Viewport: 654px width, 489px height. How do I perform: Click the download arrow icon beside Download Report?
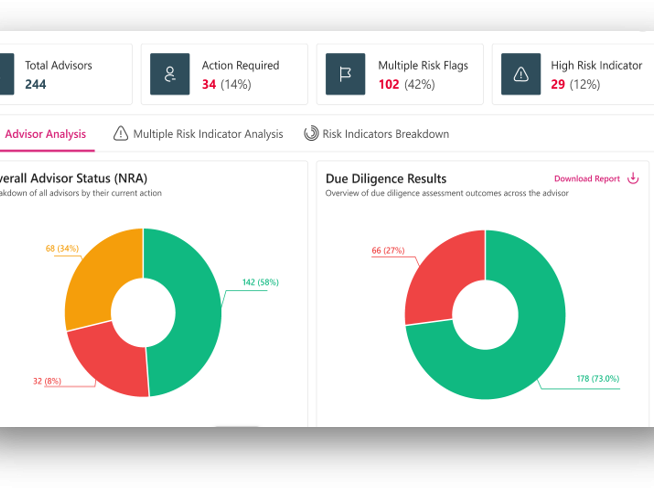tap(632, 179)
